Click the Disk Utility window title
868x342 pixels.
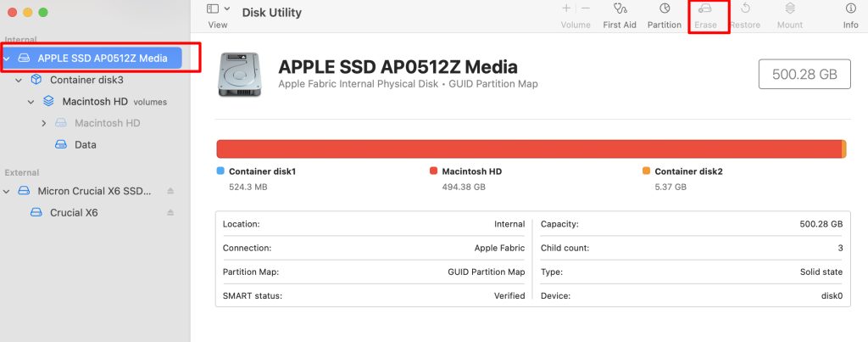[272, 12]
